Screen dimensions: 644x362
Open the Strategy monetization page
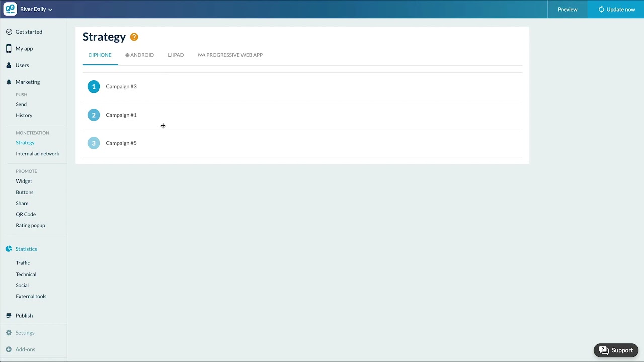click(25, 143)
